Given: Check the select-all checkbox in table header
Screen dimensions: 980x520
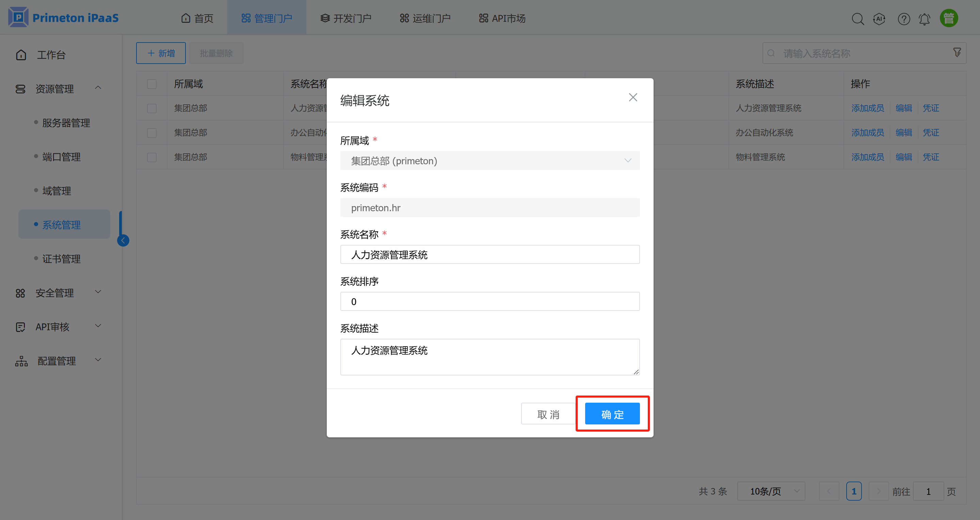Looking at the screenshot, I should tap(152, 83).
